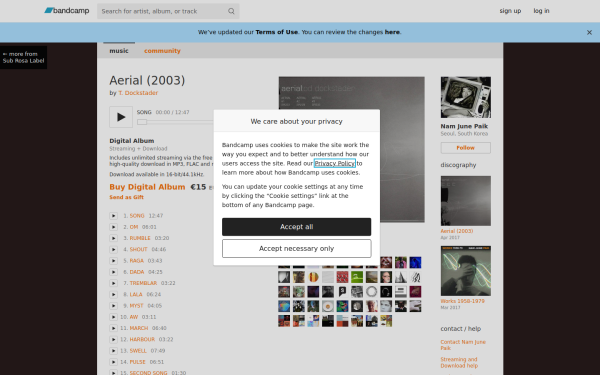
Task: Play track 3 RUMBLE
Action: pyautogui.click(x=114, y=238)
